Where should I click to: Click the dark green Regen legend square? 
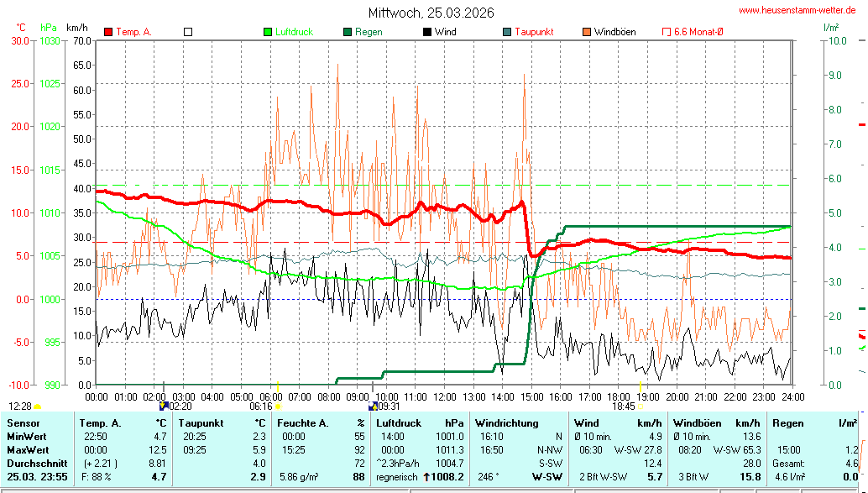(348, 32)
